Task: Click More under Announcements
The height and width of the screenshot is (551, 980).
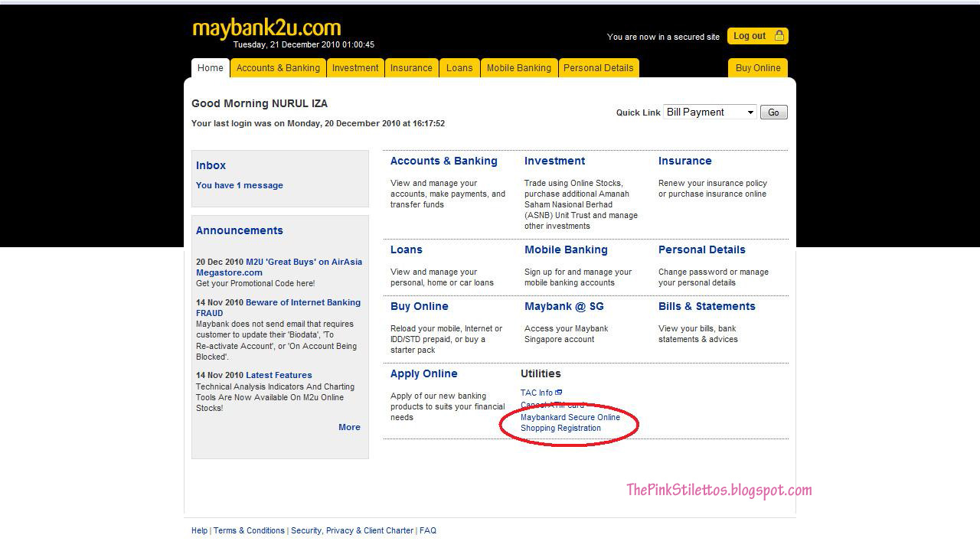Action: tap(349, 427)
